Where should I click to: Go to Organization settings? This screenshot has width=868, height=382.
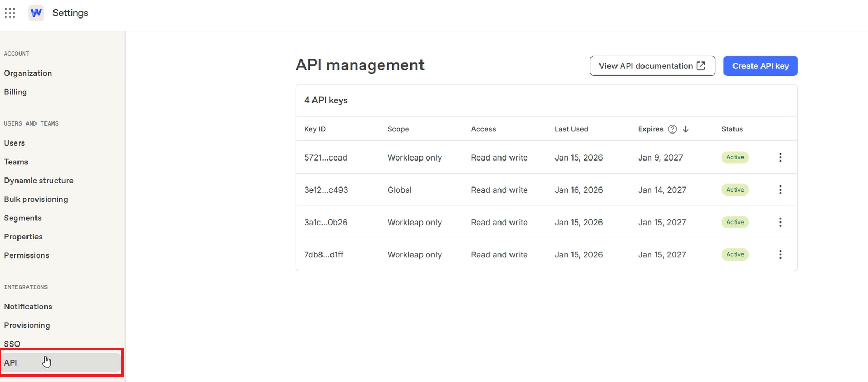click(x=28, y=73)
